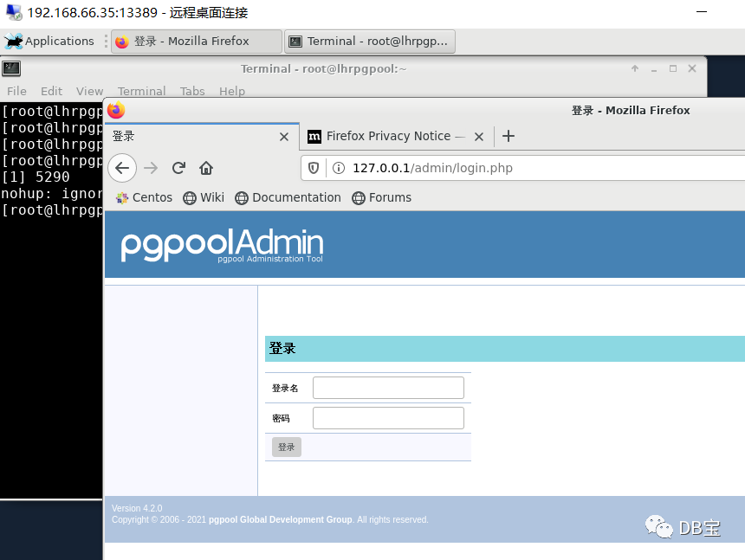
Task: Open the Wiki bookmark
Action: pyautogui.click(x=204, y=197)
